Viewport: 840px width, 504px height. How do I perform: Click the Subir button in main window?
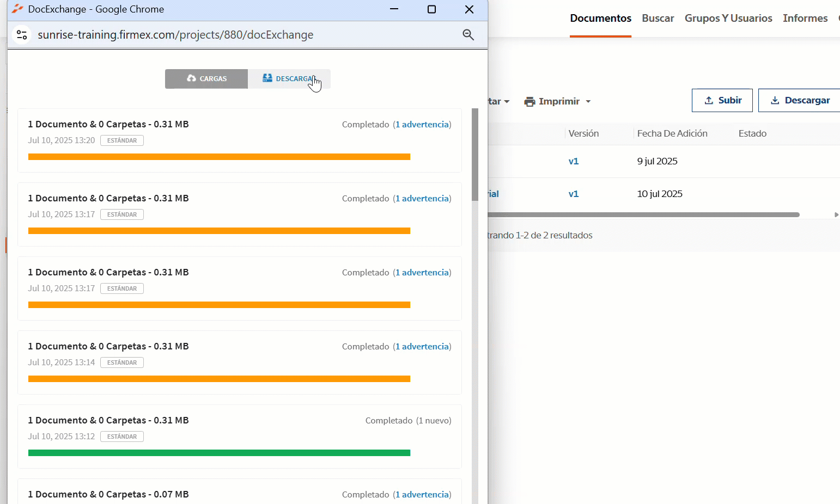[x=722, y=101]
